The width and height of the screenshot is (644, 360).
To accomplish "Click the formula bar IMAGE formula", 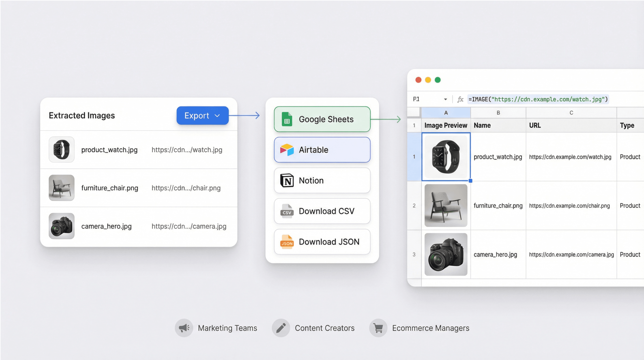I will 538,99.
